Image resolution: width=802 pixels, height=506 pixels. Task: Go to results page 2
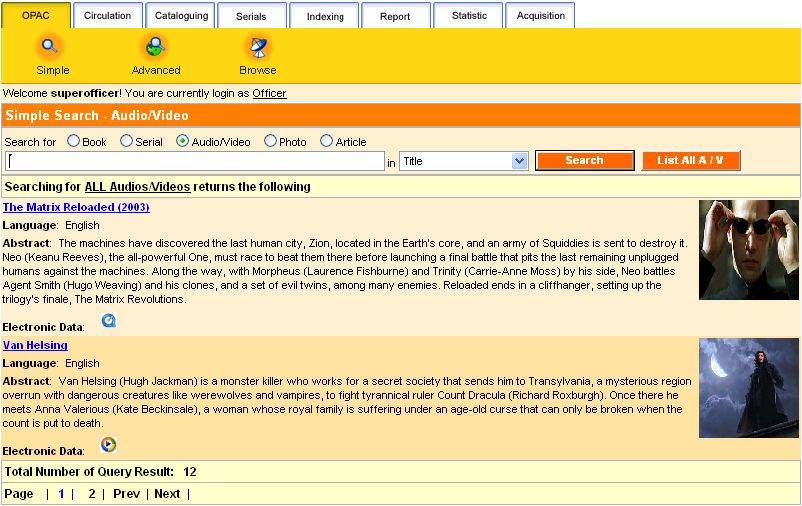[x=92, y=494]
